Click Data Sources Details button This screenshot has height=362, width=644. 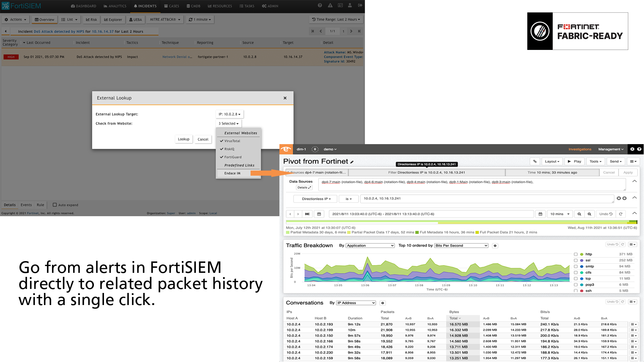[304, 187]
